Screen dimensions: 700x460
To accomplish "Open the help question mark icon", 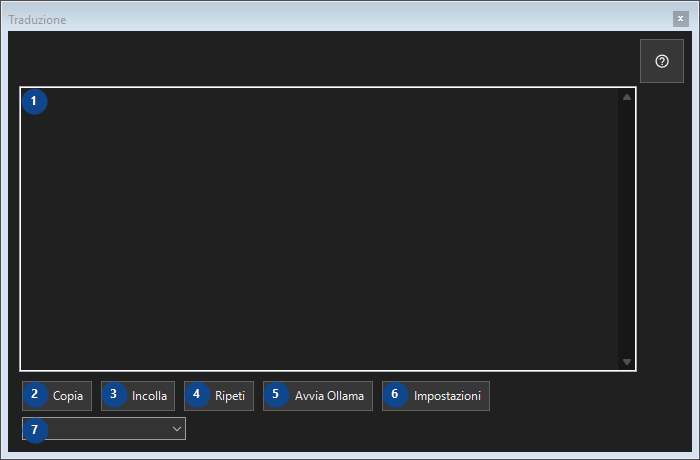I will tap(662, 61).
